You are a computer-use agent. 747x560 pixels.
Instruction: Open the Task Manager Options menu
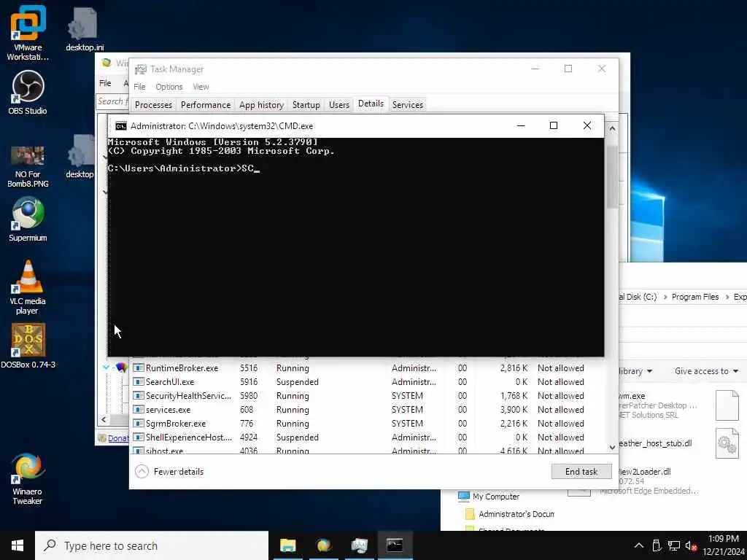pyautogui.click(x=169, y=87)
